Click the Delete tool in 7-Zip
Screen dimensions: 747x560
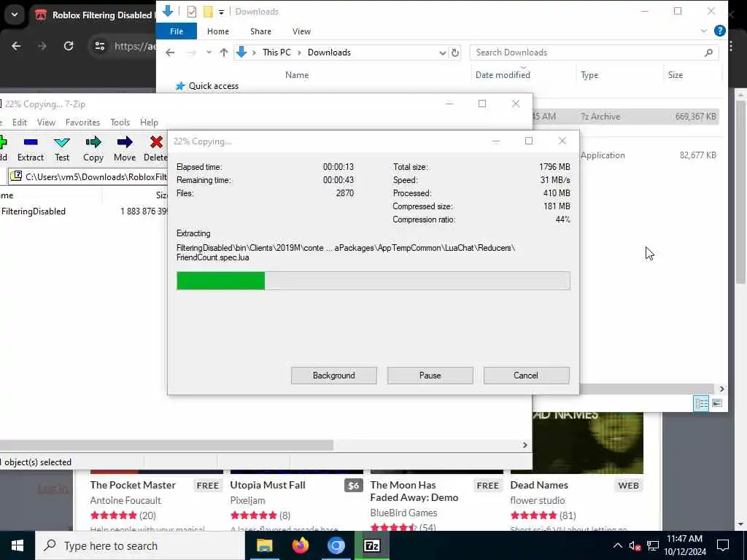click(x=156, y=149)
